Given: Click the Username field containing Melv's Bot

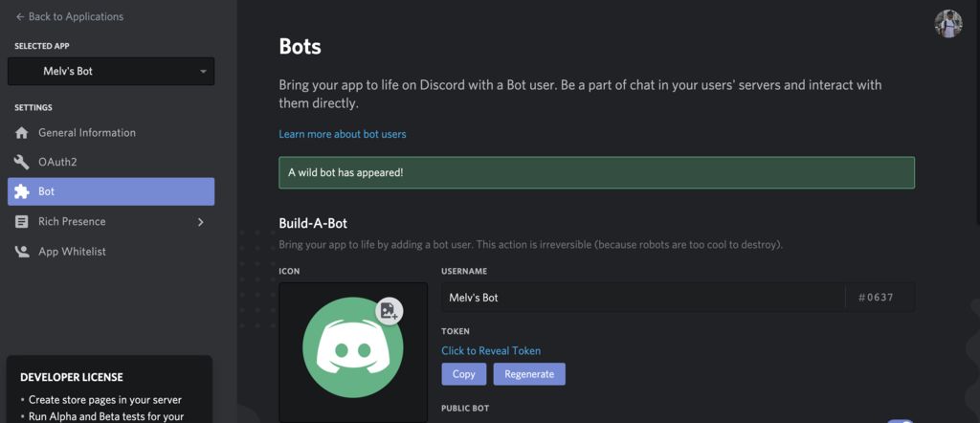Looking at the screenshot, I should [x=642, y=298].
